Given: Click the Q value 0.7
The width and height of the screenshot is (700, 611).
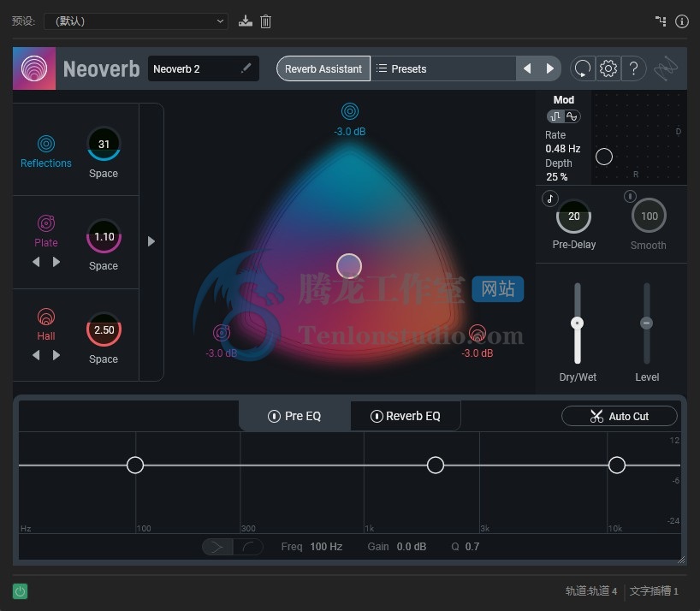Looking at the screenshot, I should 472,547.
